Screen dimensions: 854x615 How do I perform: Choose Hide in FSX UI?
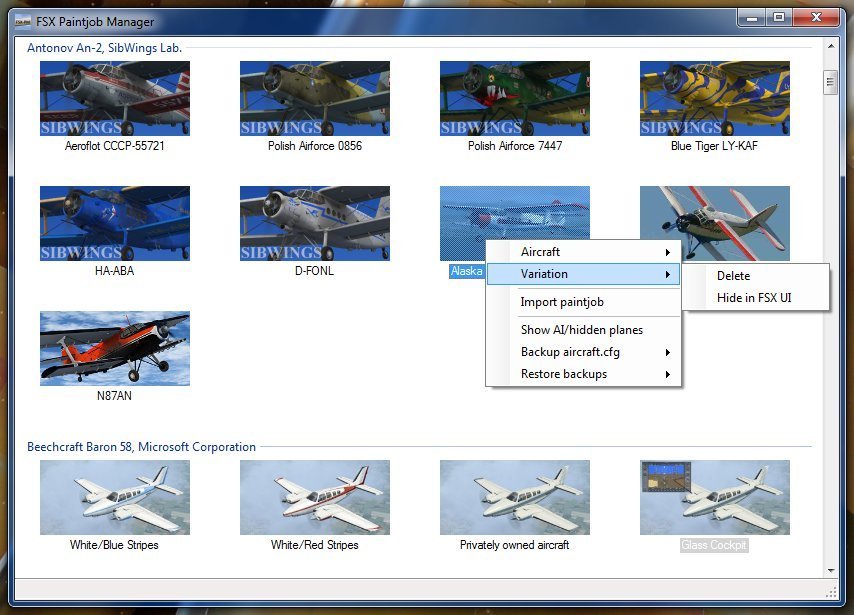[755, 298]
